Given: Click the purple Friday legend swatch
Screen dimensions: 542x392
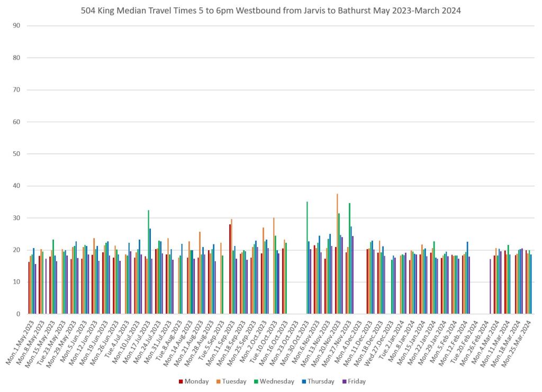Looking at the screenshot, I should point(344,381).
